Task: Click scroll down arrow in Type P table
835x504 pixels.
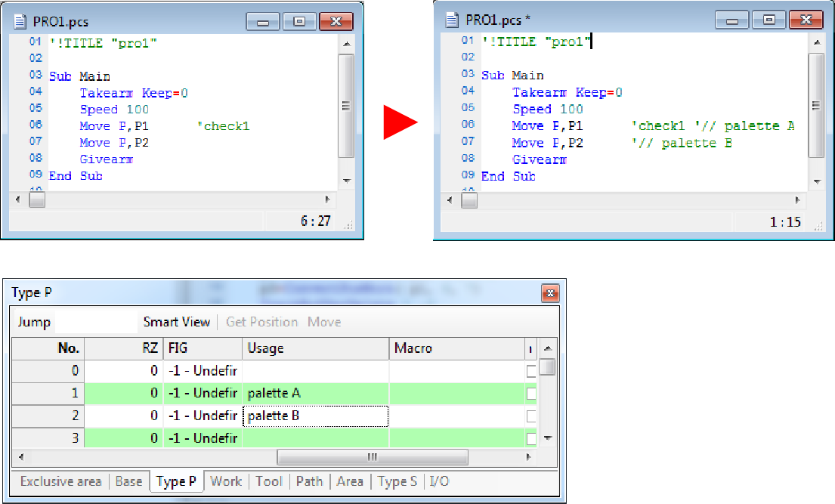Action: pyautogui.click(x=548, y=438)
